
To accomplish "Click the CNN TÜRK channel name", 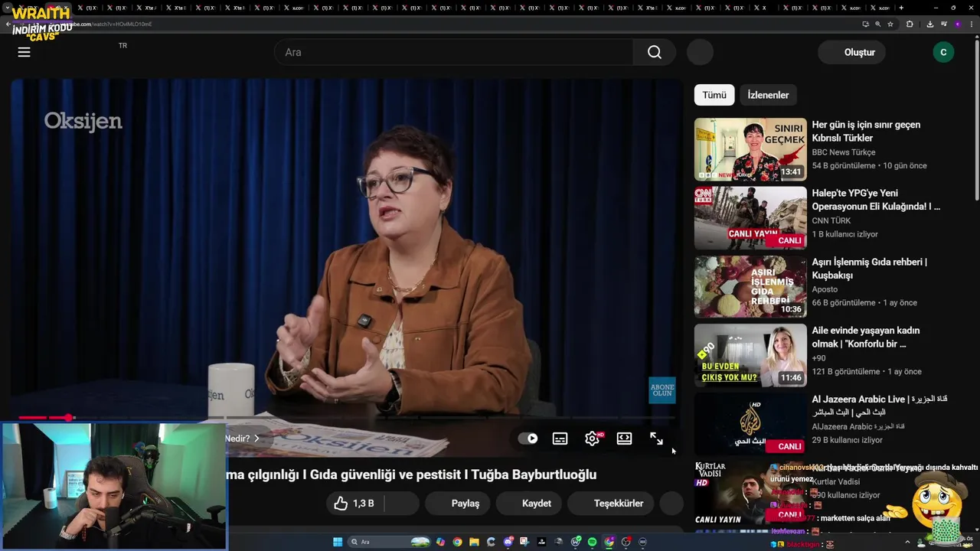I will coord(831,220).
